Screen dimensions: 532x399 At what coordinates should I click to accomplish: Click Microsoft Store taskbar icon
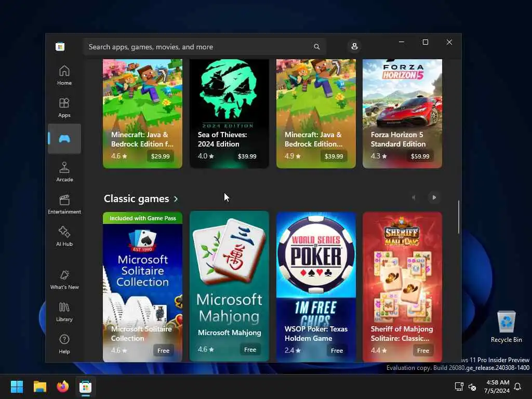pos(86,387)
